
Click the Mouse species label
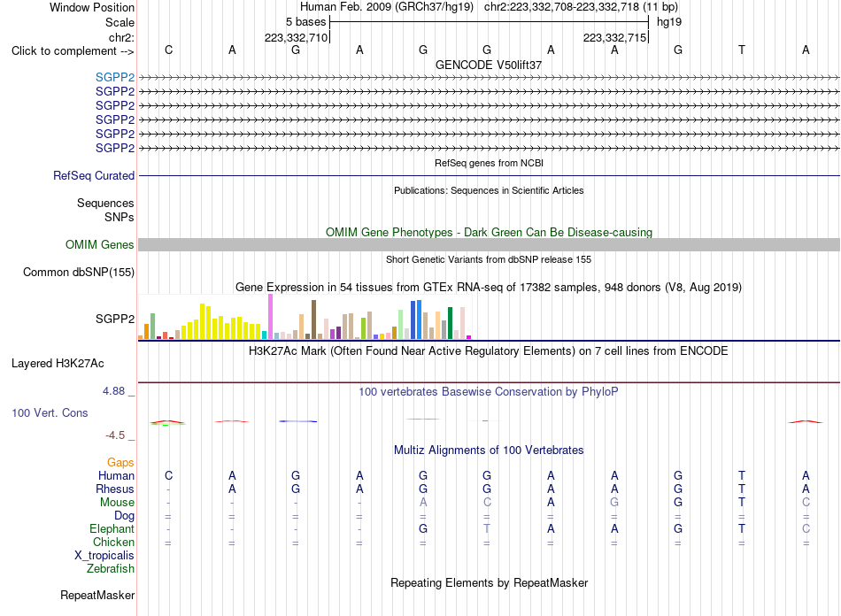coord(117,503)
